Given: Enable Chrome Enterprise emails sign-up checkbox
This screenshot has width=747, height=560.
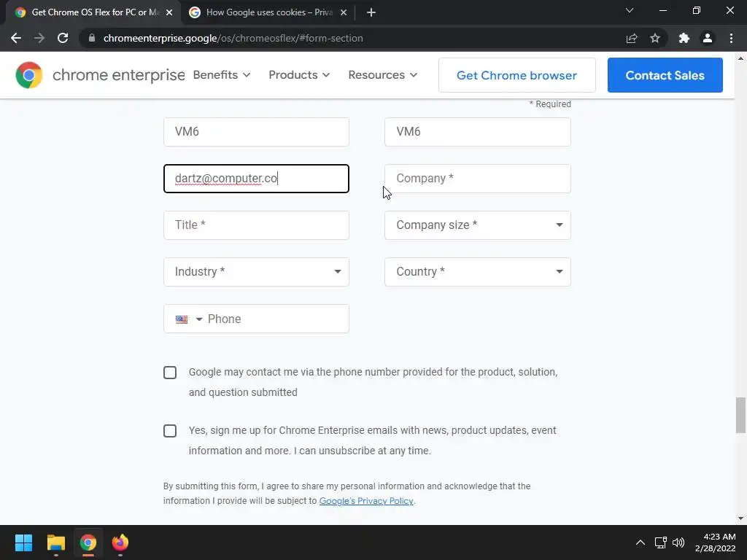Looking at the screenshot, I should (170, 431).
